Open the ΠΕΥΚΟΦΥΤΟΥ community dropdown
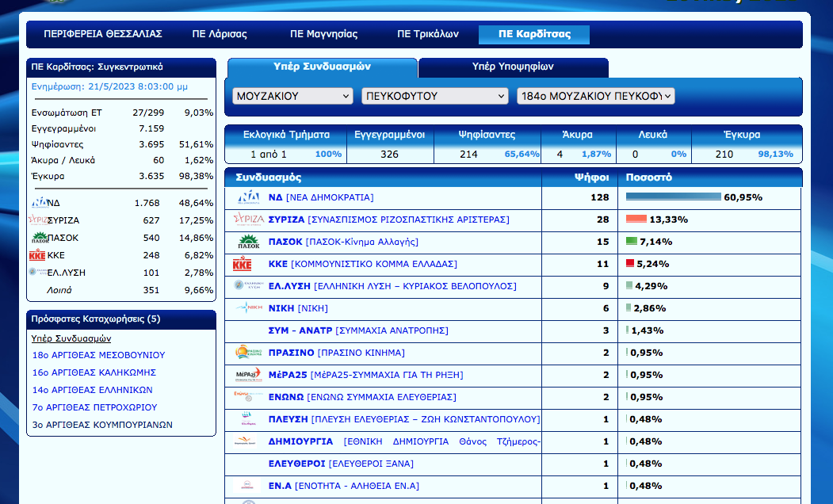 pos(434,96)
